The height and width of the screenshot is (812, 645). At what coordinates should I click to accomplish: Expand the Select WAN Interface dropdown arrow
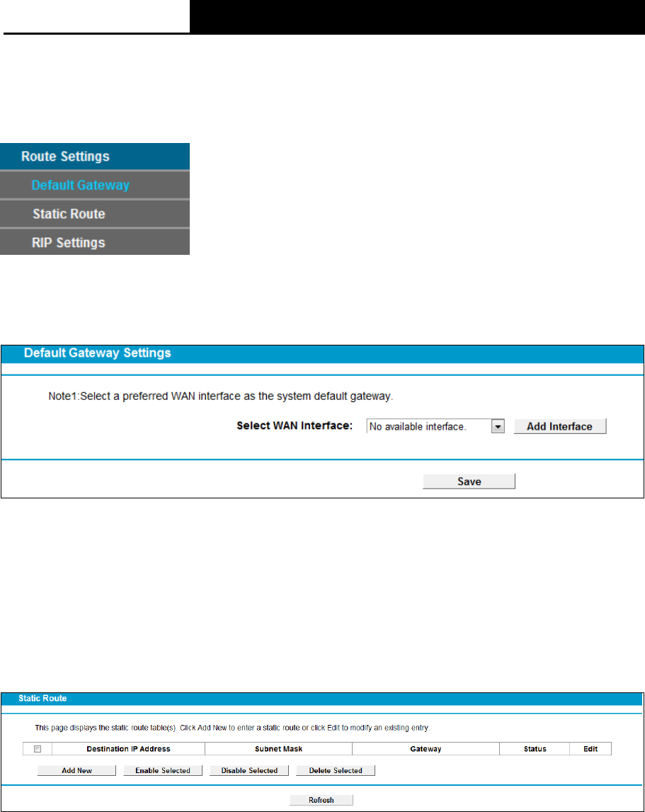[498, 427]
